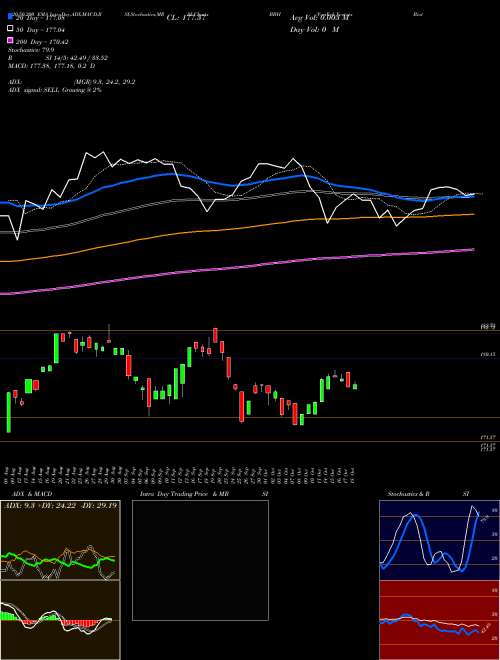Click the ADX 9.3 +DY 24.22 -DY 29.19 header
Viewport: 500px width, 660px height.
tap(60, 505)
